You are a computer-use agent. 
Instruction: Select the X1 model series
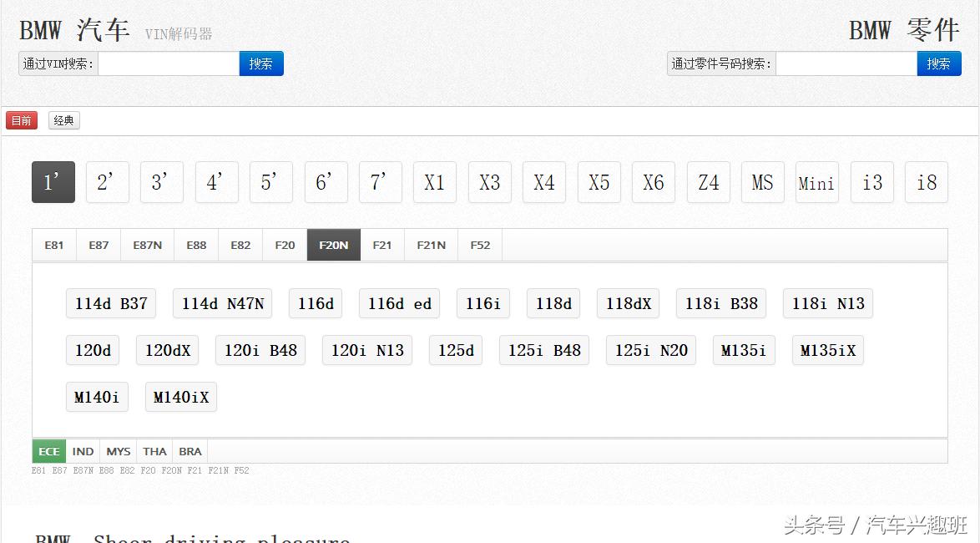click(x=435, y=182)
